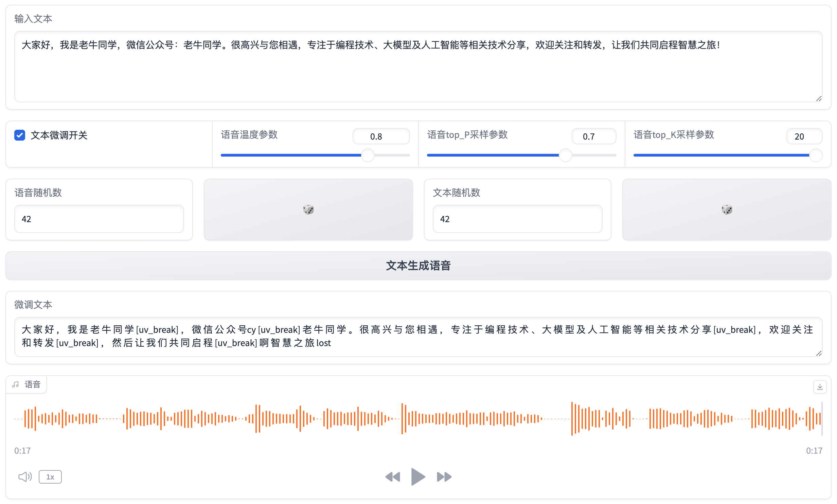Fast forward the audio playback

(444, 477)
